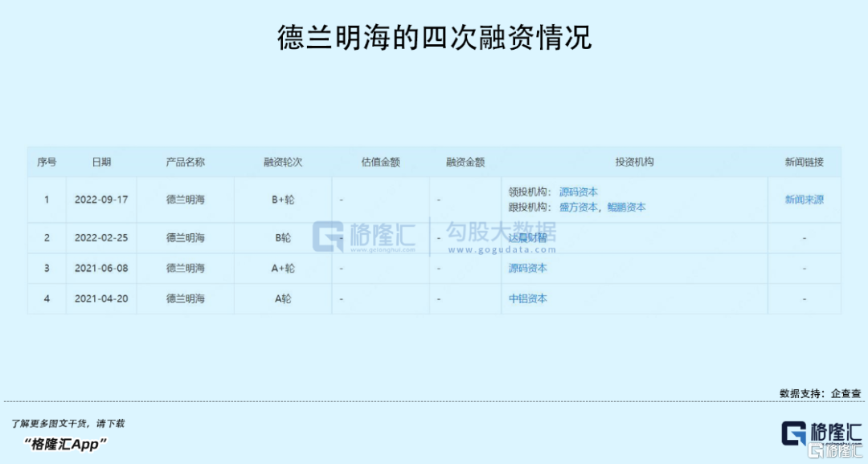Viewport: 868px width, 464px height.
Task: Click sequence number 3 in the 2021-06-08 row
Action: [x=47, y=268]
